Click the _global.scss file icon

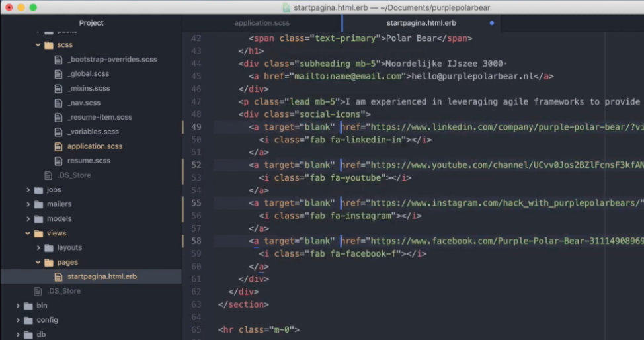58,74
